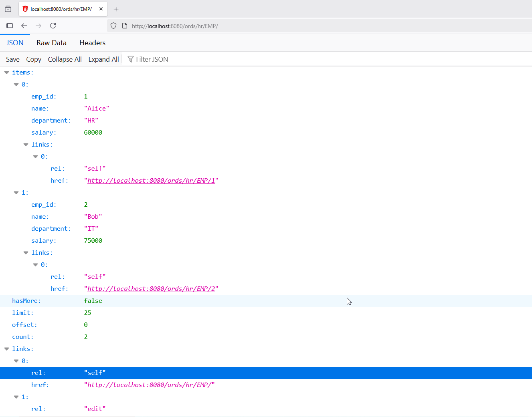This screenshot has width=532, height=417.
Task: Select the rel "edit" row
Action: (266, 409)
